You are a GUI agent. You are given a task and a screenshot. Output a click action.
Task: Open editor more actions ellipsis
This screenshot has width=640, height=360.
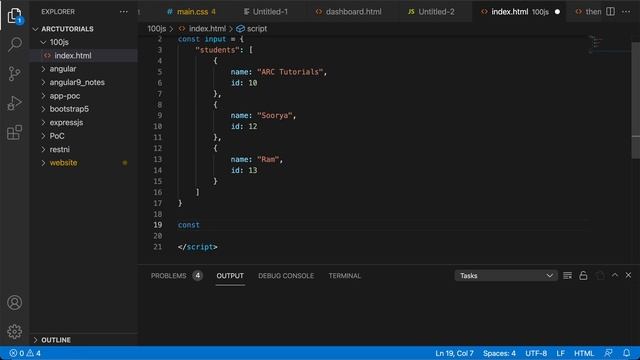pos(626,12)
